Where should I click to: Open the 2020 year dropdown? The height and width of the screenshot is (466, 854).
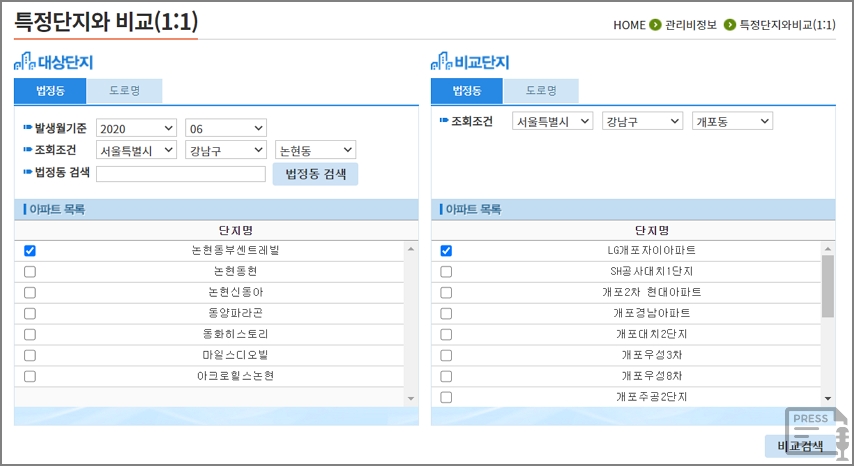[136, 128]
